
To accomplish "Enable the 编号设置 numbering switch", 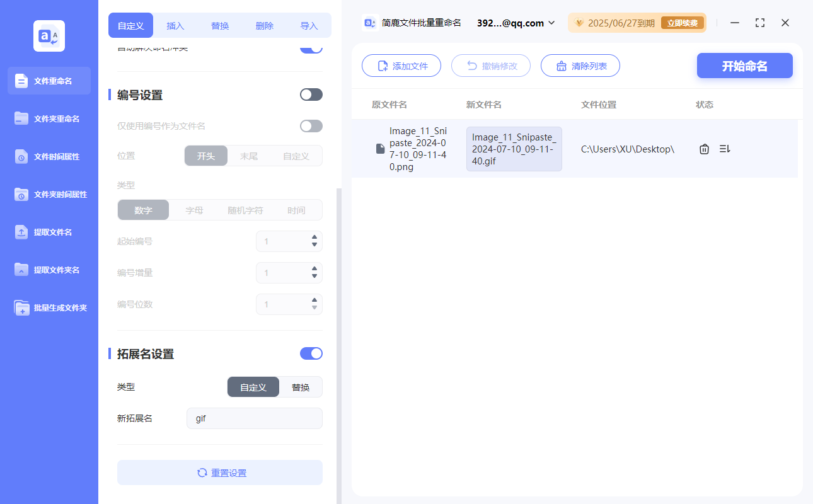I will pyautogui.click(x=311, y=94).
